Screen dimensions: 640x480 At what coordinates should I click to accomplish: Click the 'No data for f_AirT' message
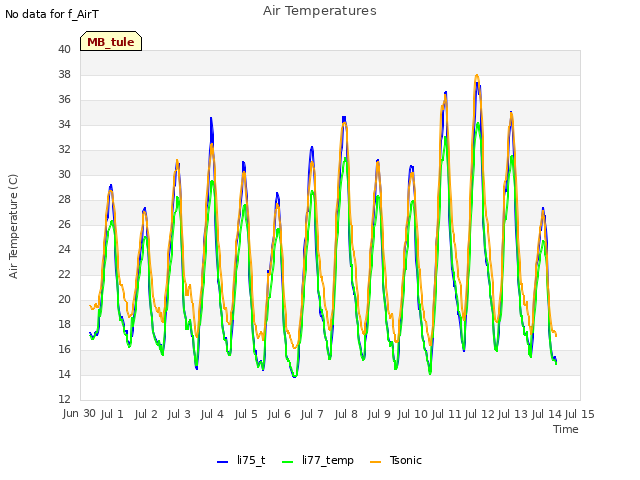pos(52,14)
